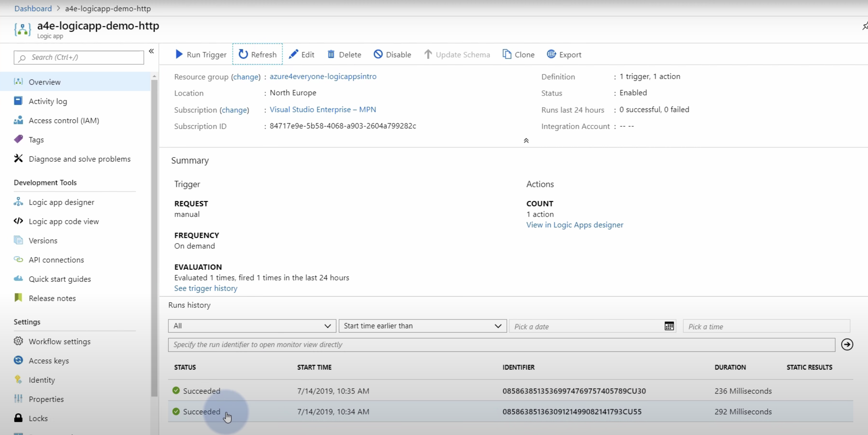This screenshot has height=435, width=868.
Task: Click the Subscription ID value
Action: pyautogui.click(x=343, y=126)
